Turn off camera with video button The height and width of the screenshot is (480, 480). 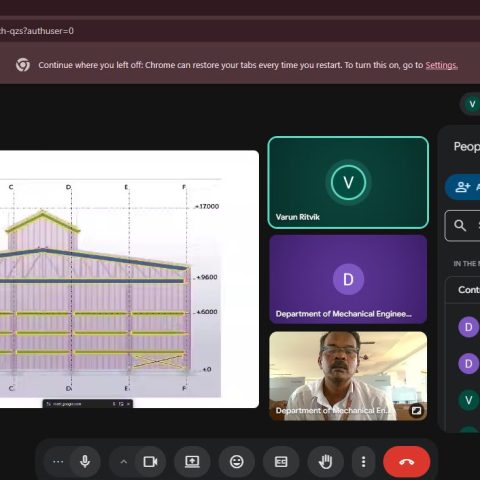coord(150,462)
